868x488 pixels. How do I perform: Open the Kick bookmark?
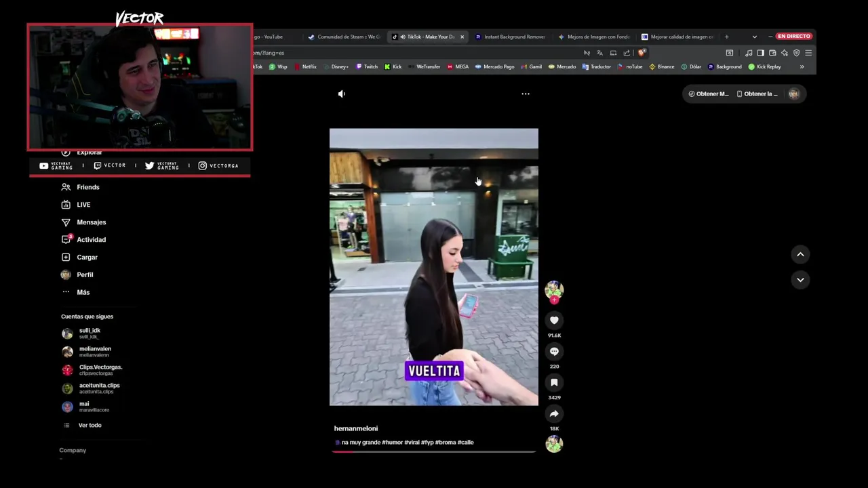[x=393, y=66]
